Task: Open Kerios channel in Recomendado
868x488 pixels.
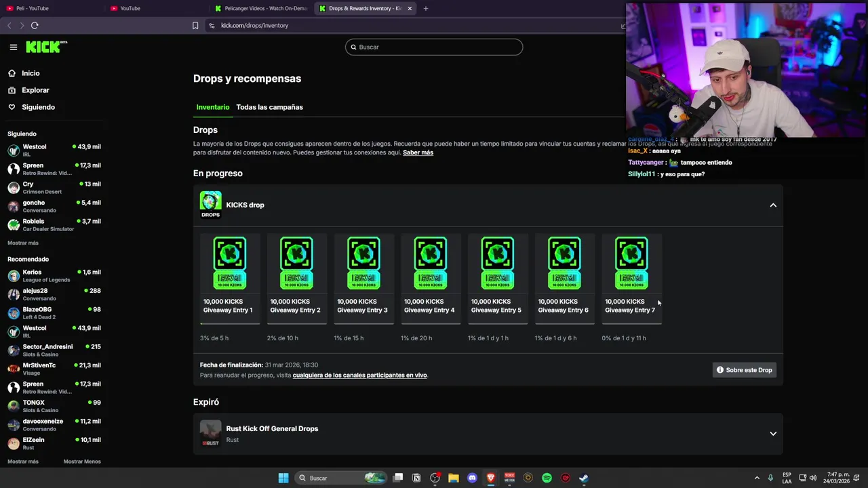Action: [54, 276]
